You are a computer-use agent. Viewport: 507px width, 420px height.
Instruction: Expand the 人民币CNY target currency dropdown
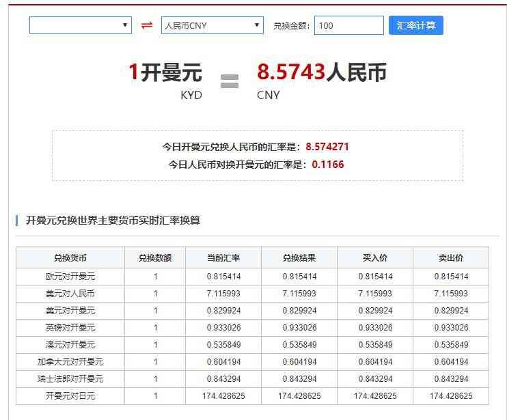[x=212, y=25]
